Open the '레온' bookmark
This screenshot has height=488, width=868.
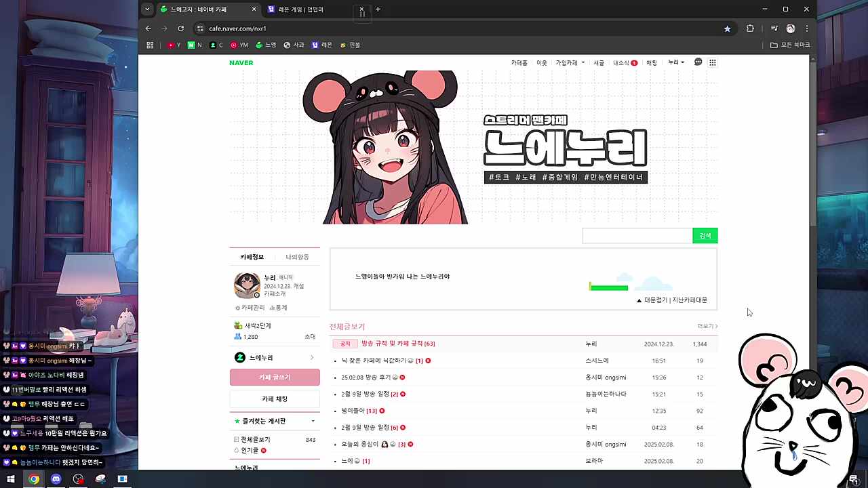pyautogui.click(x=321, y=45)
